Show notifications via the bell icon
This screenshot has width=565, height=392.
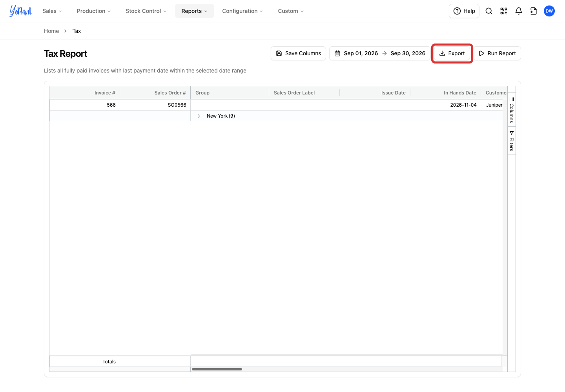(x=519, y=11)
